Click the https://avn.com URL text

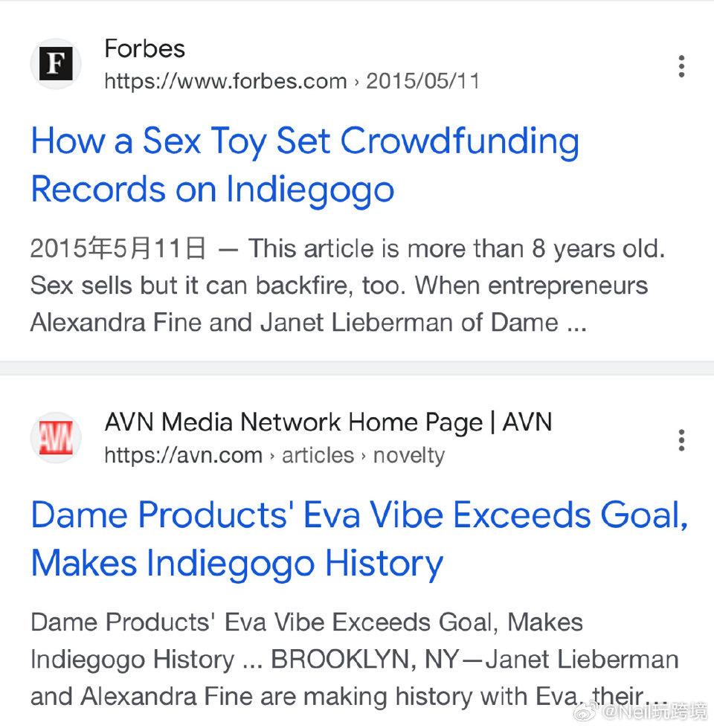[183, 455]
